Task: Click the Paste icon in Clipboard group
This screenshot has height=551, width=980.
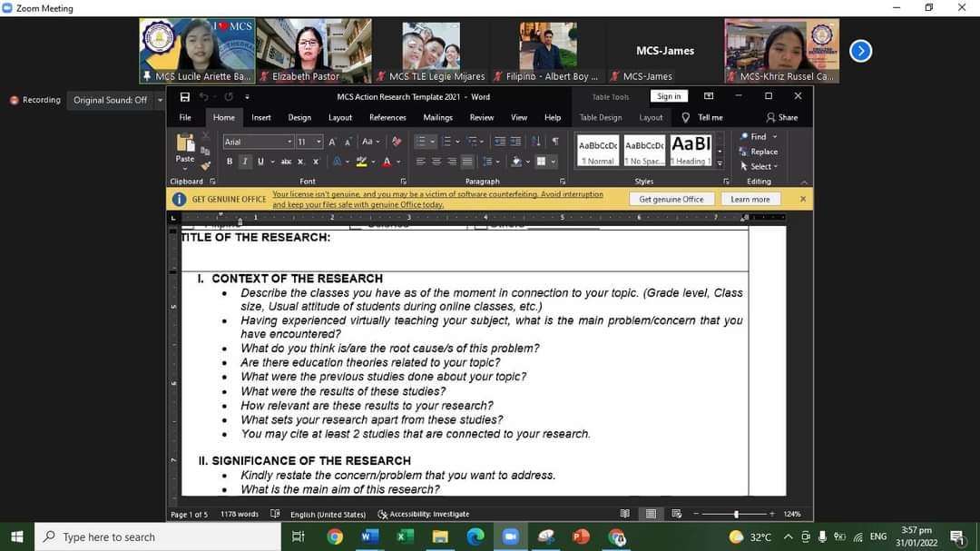Action: 185,143
